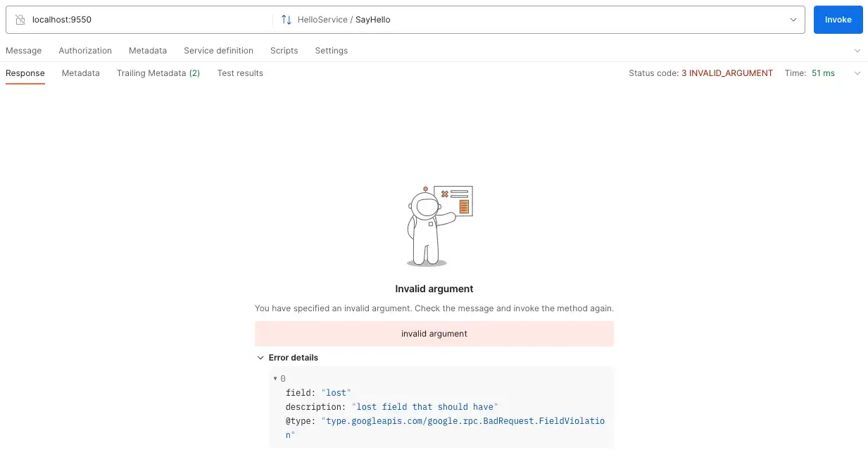This screenshot has width=868, height=457.
Task: Collapse the request pane chevron
Action: tap(857, 51)
